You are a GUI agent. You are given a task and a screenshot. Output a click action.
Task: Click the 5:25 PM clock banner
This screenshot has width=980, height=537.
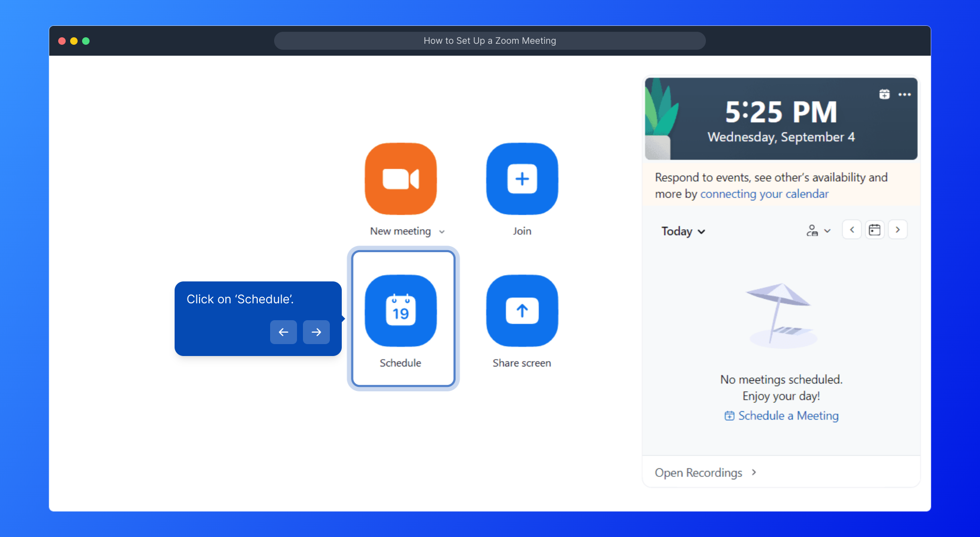tap(781, 119)
